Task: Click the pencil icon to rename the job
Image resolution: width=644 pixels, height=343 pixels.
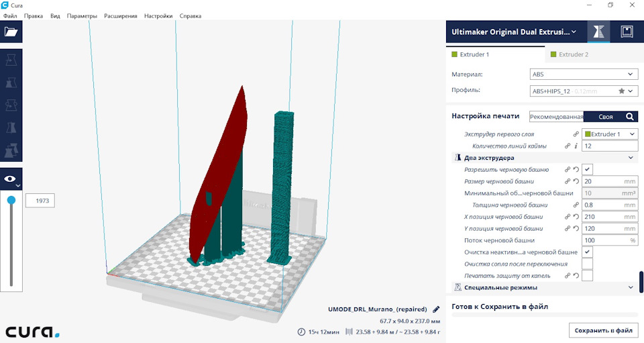Action: pyautogui.click(x=436, y=309)
